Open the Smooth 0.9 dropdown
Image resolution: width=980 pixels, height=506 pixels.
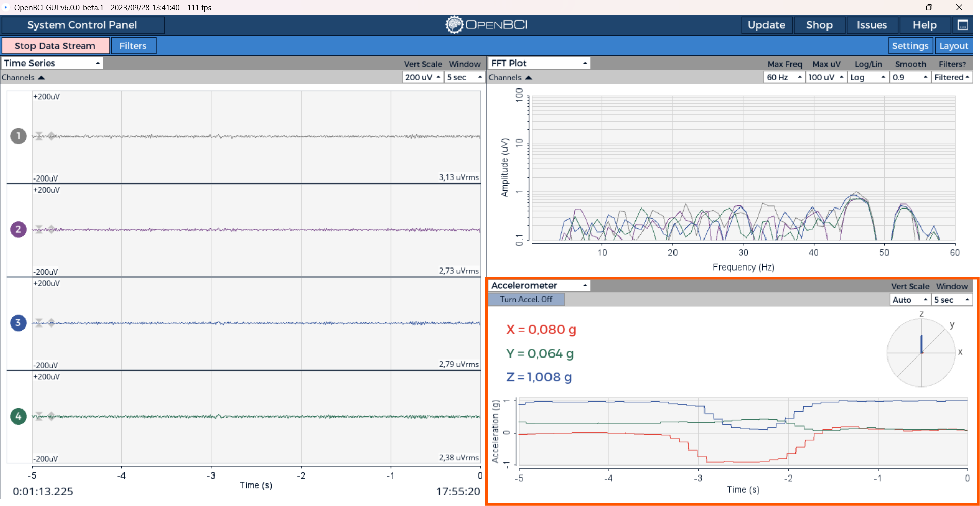pos(910,77)
